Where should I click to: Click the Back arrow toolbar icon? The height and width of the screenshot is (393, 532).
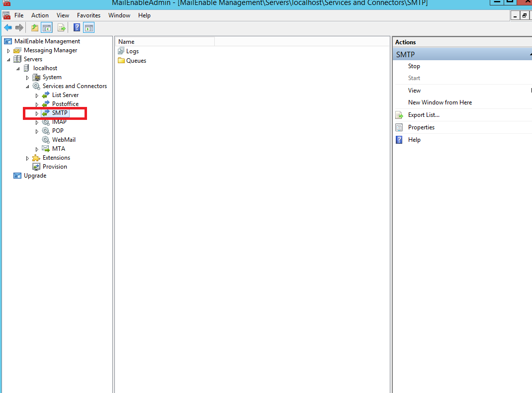click(8, 27)
